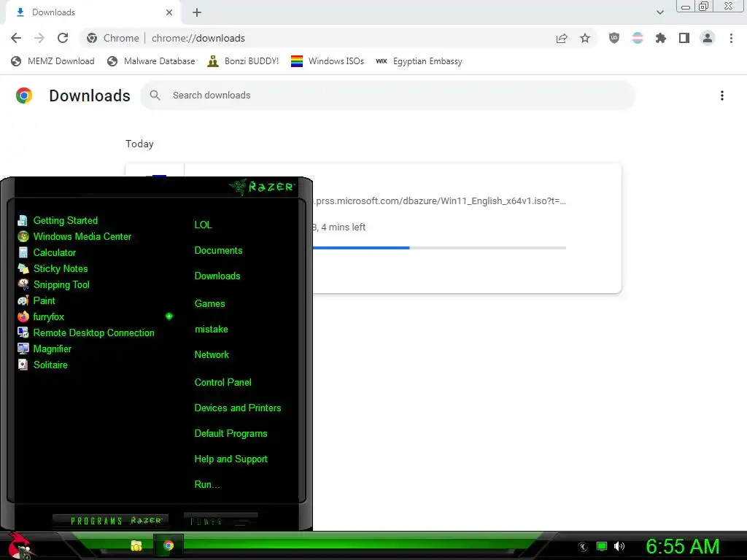Open the Bonzi BUDDY! bookmark
Viewport: 747px width, 560px height.
tap(243, 61)
